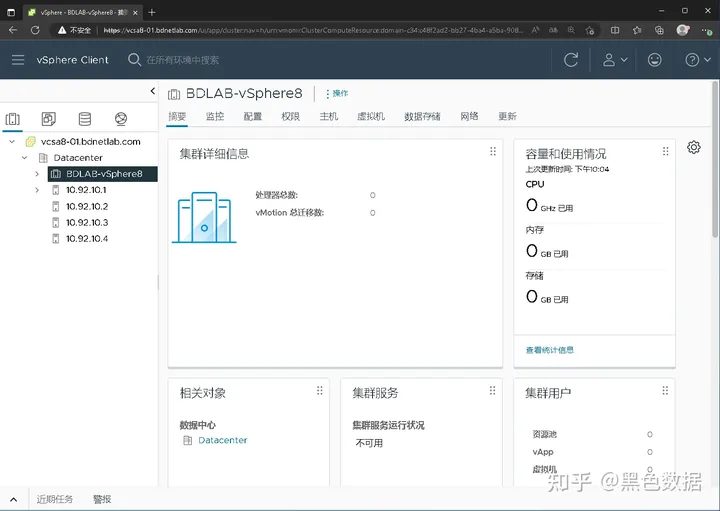
Task: Open the summary page settings gear
Action: [694, 147]
